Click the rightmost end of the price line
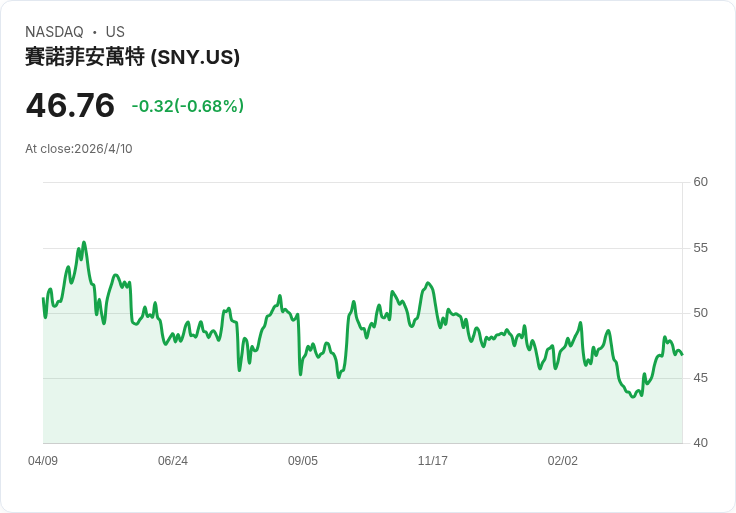This screenshot has width=736, height=513. tap(682, 354)
